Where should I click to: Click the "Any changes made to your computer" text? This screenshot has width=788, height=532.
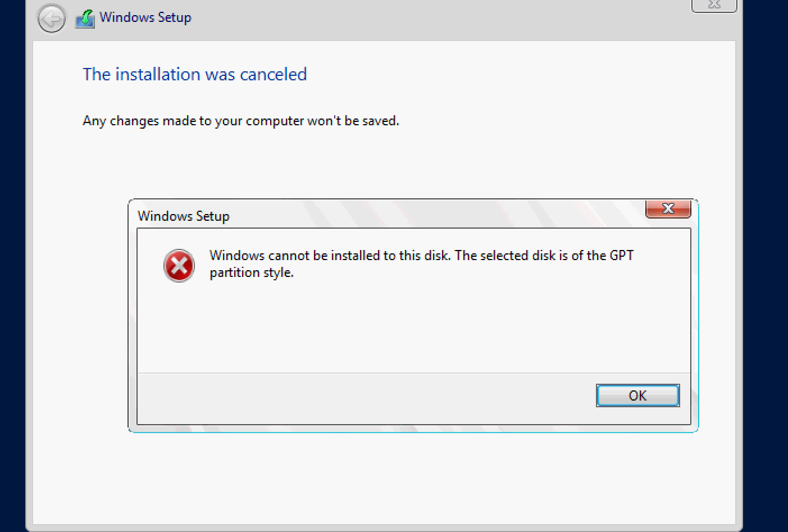(240, 121)
